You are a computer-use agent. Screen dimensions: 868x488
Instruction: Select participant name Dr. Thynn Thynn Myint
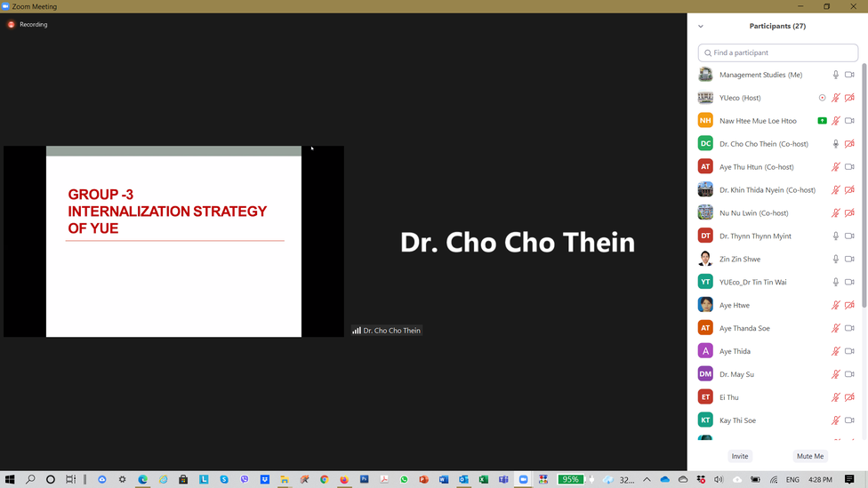point(755,236)
